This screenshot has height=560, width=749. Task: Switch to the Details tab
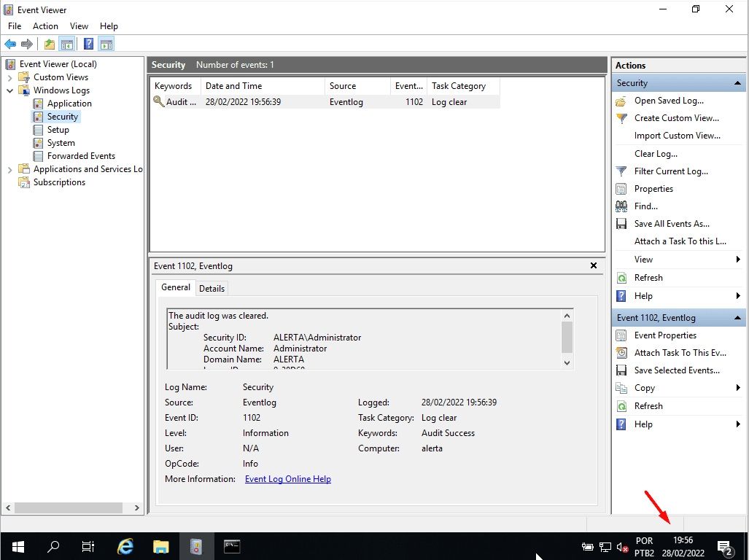pos(211,288)
